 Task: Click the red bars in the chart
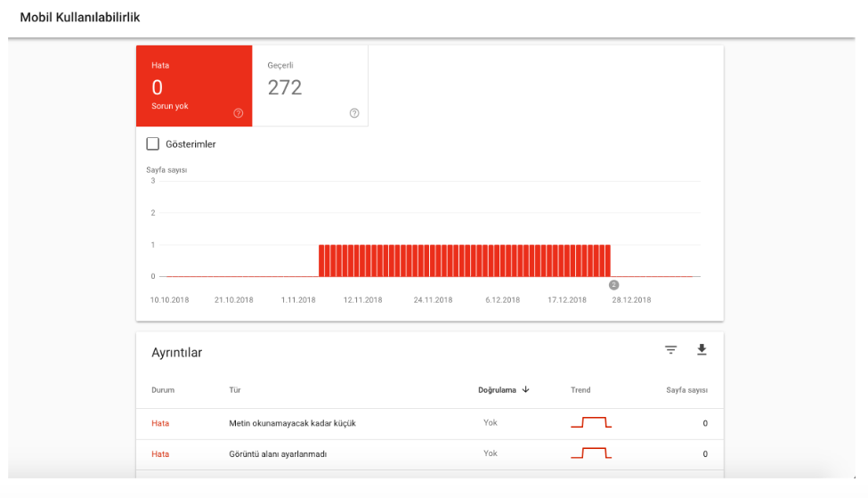pos(465,260)
